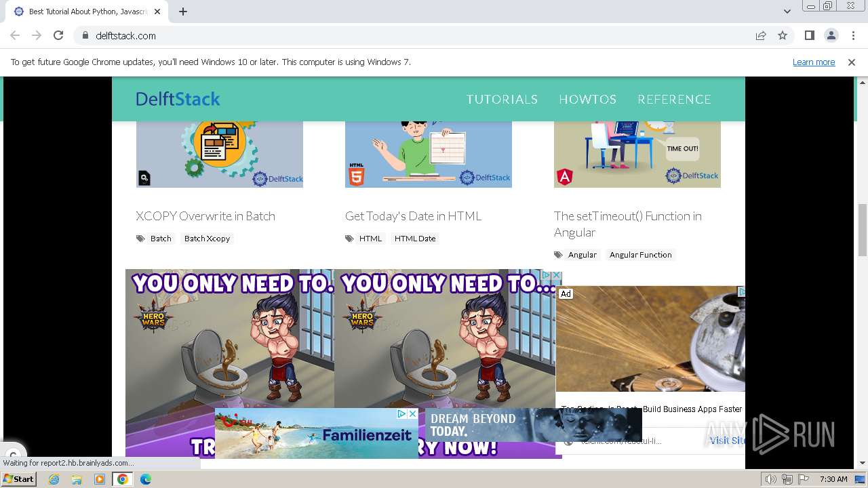Viewport: 868px width, 488px height.
Task: Click the browser forward arrow
Action: [x=37, y=35]
